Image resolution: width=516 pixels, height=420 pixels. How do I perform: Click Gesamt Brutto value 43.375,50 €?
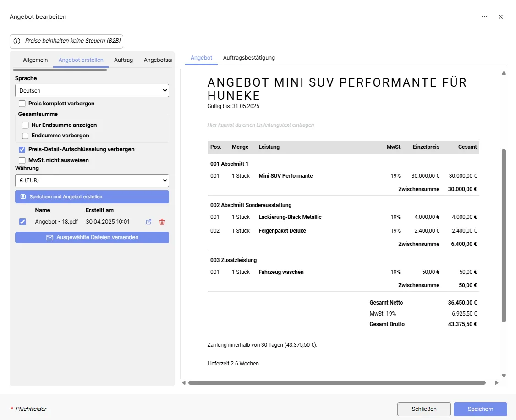click(462, 324)
